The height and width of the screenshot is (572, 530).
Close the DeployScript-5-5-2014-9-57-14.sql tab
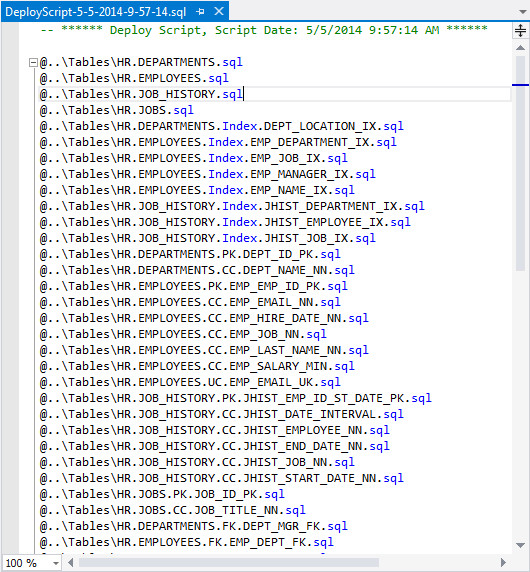point(218,11)
